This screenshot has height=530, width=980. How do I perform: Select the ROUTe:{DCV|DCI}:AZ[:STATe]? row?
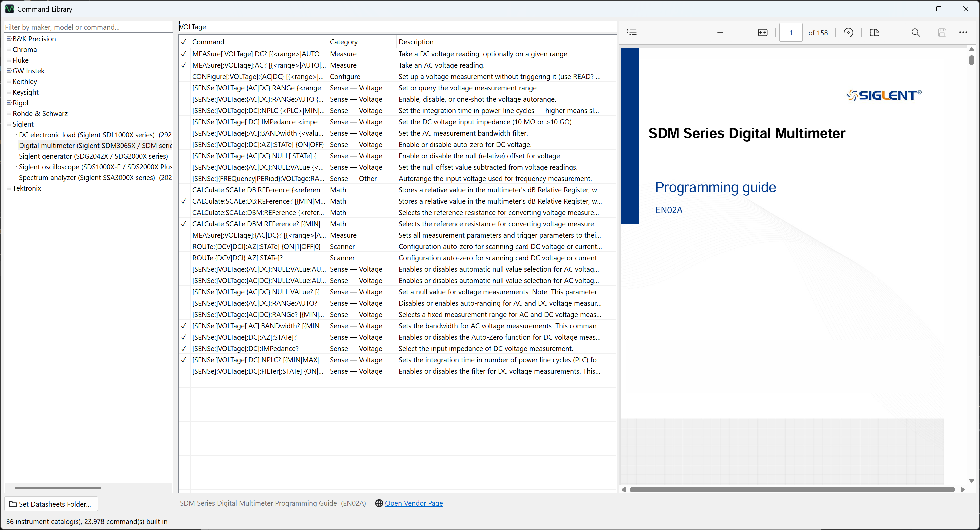(397, 258)
